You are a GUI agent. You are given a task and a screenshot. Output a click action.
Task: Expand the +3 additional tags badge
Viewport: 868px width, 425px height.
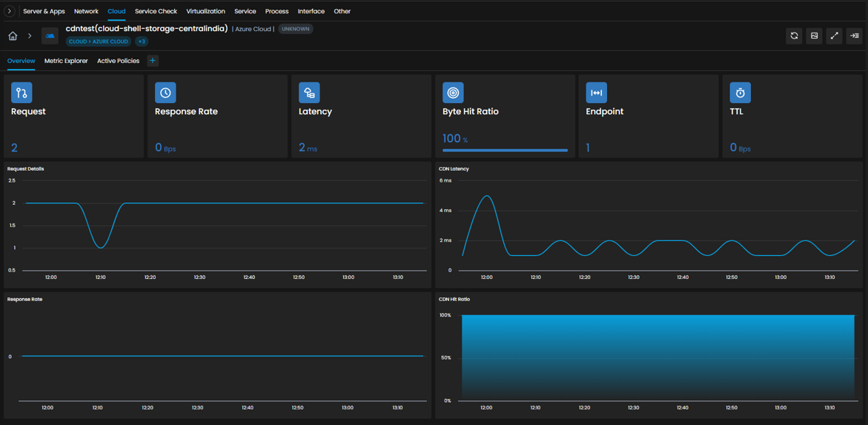(x=141, y=42)
